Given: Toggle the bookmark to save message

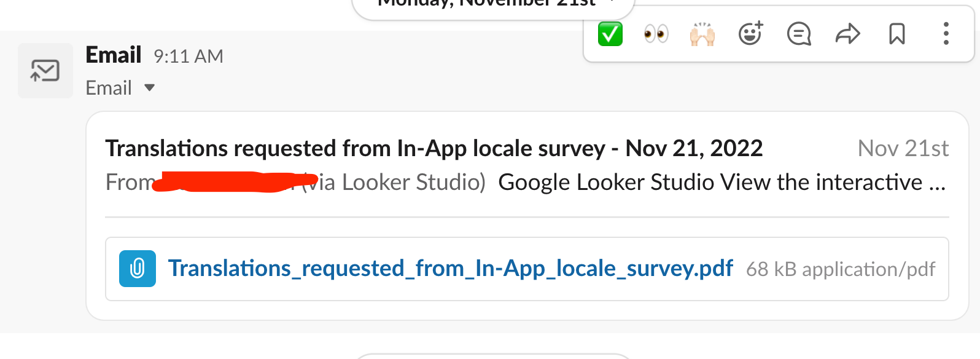Looking at the screenshot, I should [x=897, y=34].
